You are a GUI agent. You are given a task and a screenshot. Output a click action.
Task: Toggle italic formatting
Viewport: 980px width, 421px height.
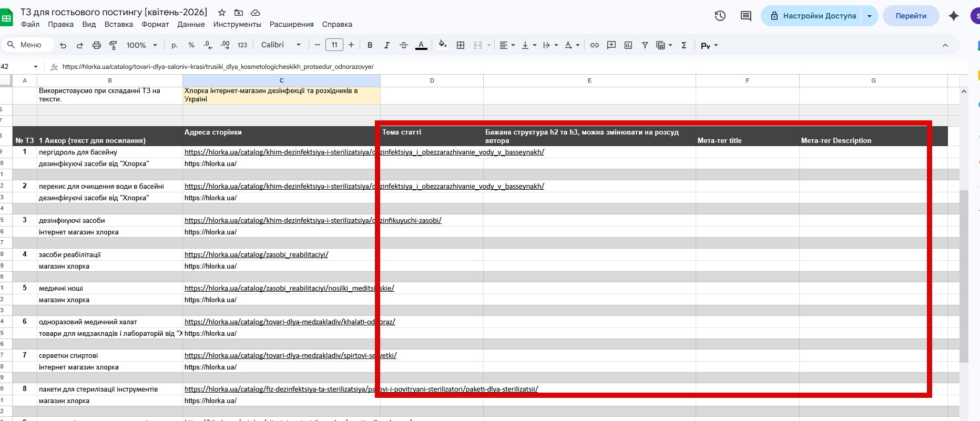[386, 45]
